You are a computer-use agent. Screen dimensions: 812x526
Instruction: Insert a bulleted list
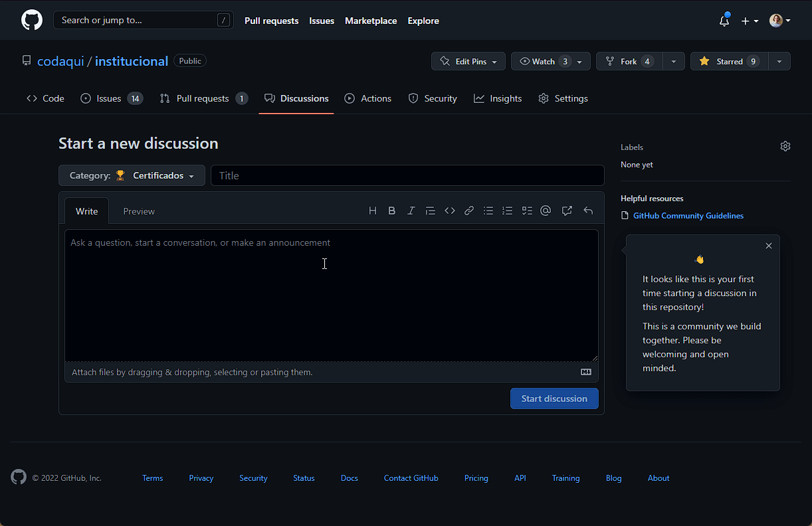click(x=488, y=211)
